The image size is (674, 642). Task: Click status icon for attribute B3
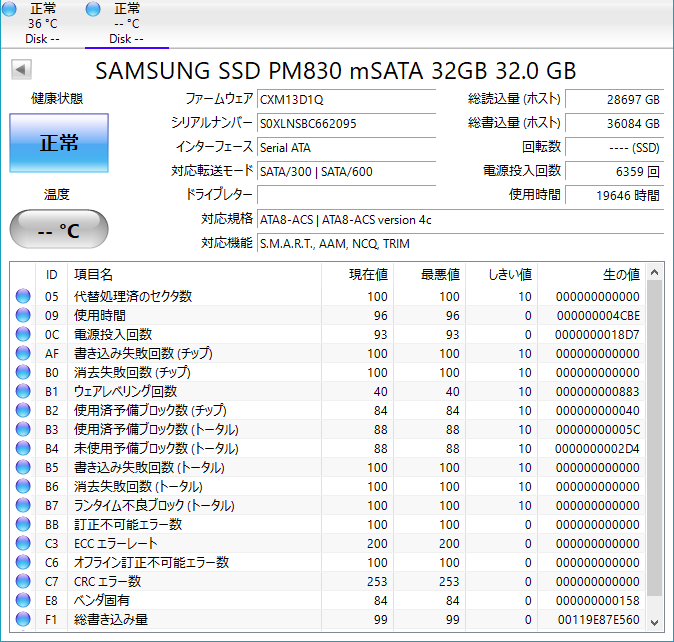click(x=23, y=429)
